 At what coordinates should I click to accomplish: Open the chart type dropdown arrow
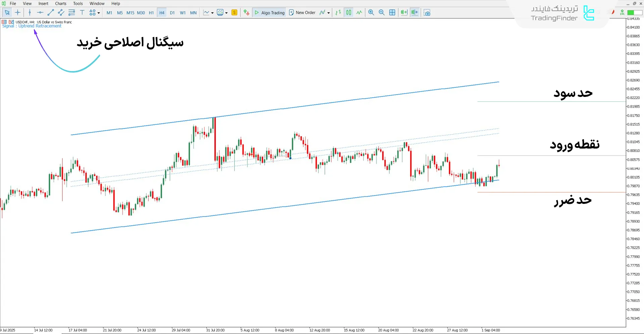tap(212, 13)
